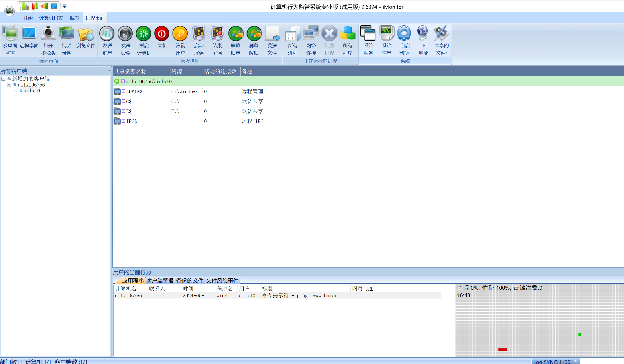This screenshot has height=364, width=624.
Task: Open the 备份的文件 tab
Action: click(190, 280)
